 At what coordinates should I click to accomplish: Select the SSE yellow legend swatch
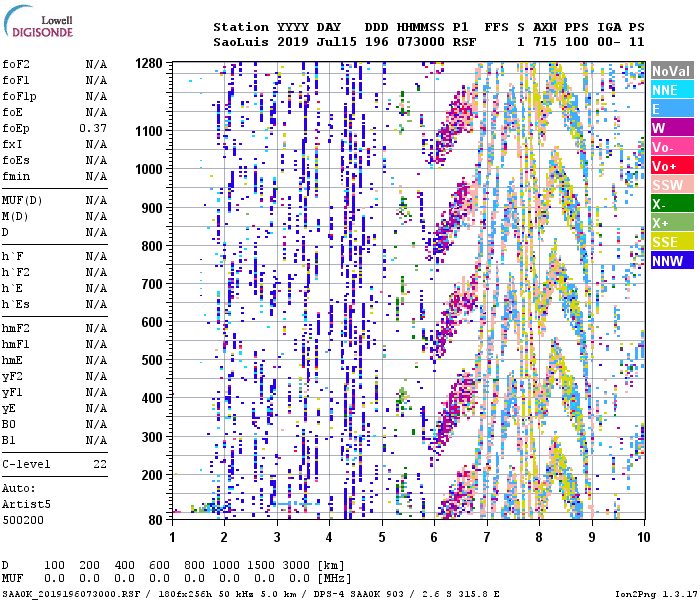point(672,242)
